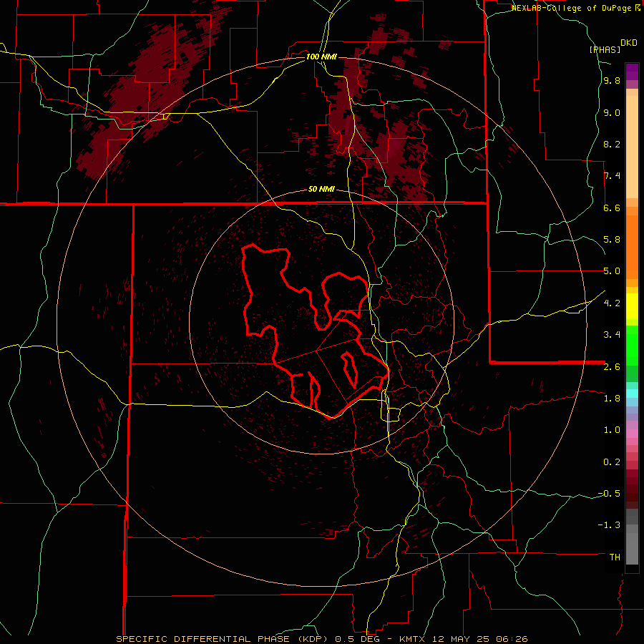Screen dimensions: 644x644
Task: Select the 4.2 scale value label
Action: tap(612, 303)
